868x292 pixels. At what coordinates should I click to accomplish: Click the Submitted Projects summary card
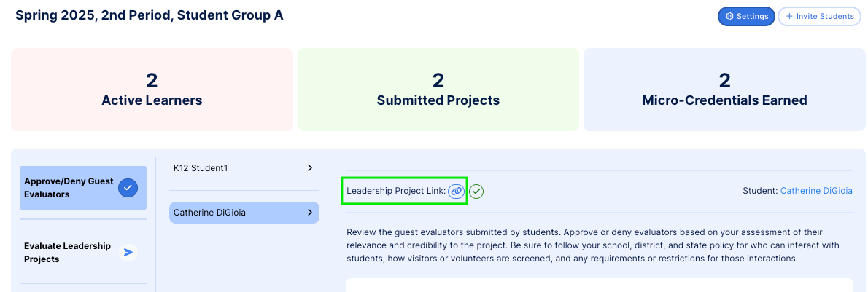[x=438, y=90]
